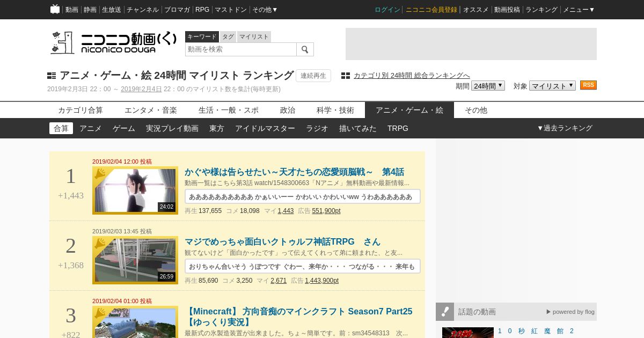The width and height of the screenshot is (644, 338).
Task: Click the 連続再生 button
Action: [x=313, y=76]
